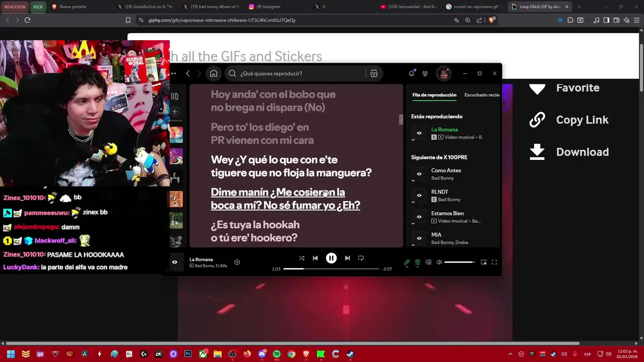Toggle the lyrics microphone button in Spotify
Image resolution: width=644 pixels, height=362 pixels.
pos(407,262)
